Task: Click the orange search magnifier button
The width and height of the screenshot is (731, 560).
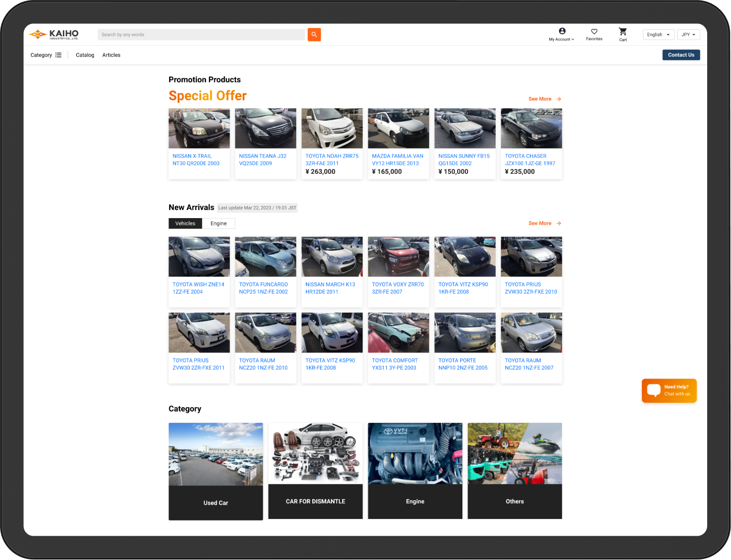Action: [314, 34]
